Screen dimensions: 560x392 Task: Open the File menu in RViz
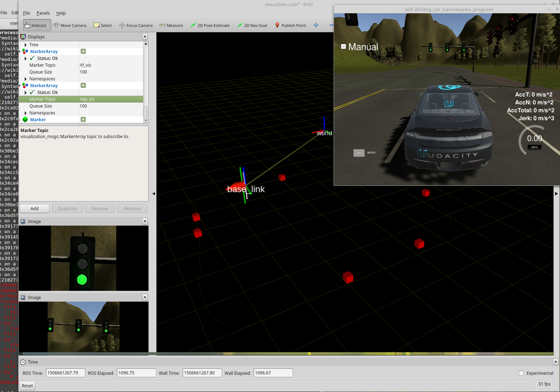(x=27, y=13)
